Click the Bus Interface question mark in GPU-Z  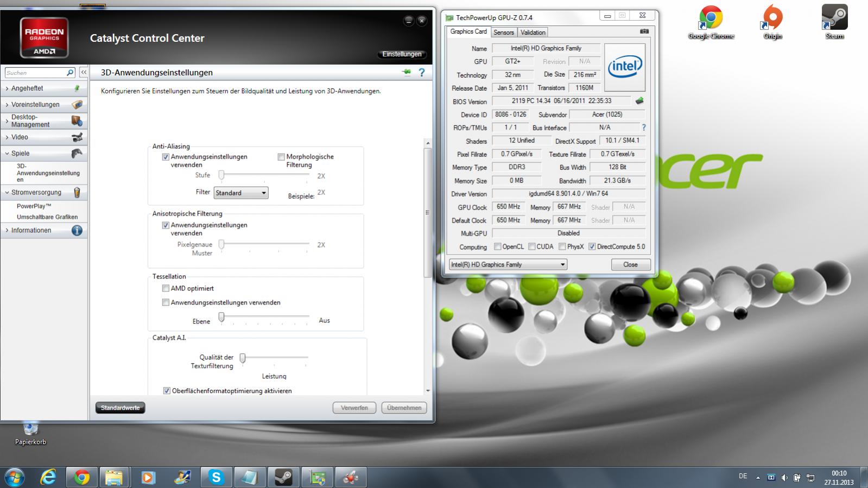tap(644, 128)
